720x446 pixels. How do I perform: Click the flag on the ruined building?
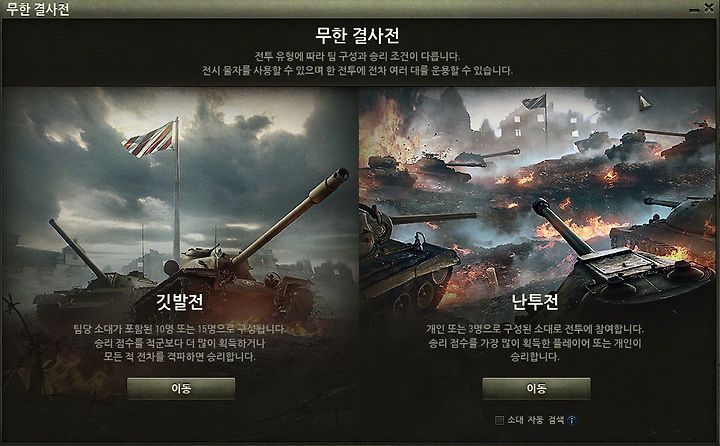534,102
